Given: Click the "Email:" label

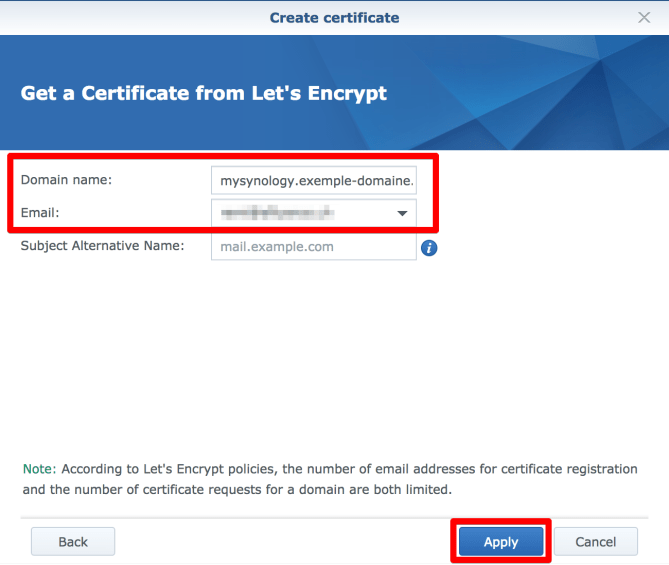Looking at the screenshot, I should tap(42, 213).
